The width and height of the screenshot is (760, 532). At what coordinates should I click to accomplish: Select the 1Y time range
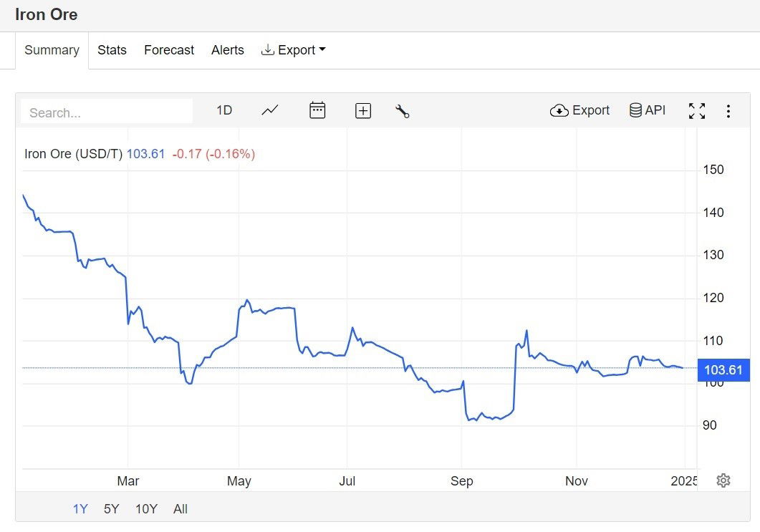point(80,509)
